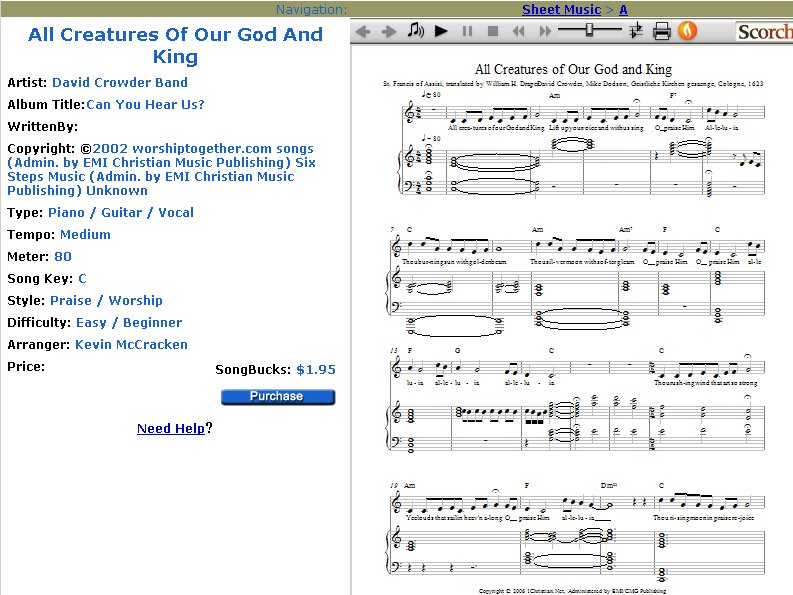Click the orange flame icon
The image size is (793, 595).
coord(687,32)
